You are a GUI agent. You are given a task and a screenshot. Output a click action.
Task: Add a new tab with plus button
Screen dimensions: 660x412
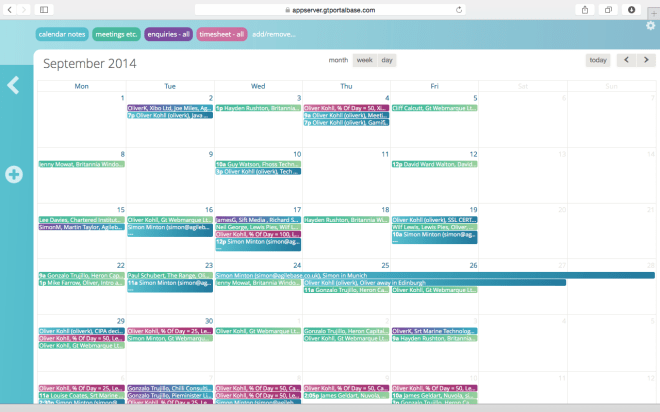654,14
